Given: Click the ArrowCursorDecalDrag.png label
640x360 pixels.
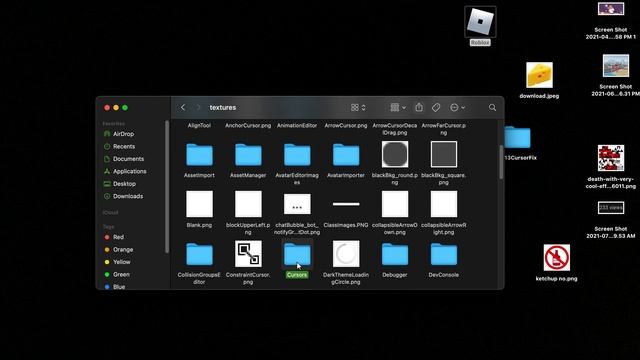Looking at the screenshot, I should [395, 129].
